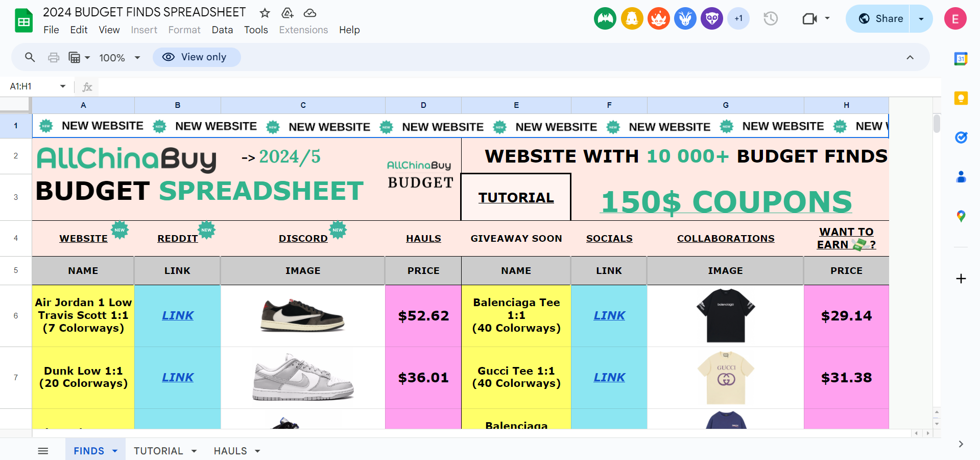Select row 6 header

coord(16,316)
